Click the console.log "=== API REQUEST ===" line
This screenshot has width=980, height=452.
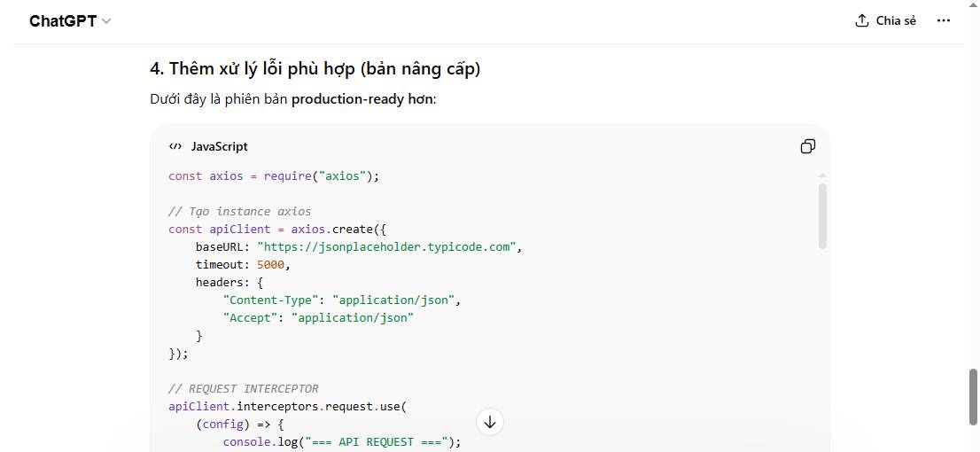(341, 441)
